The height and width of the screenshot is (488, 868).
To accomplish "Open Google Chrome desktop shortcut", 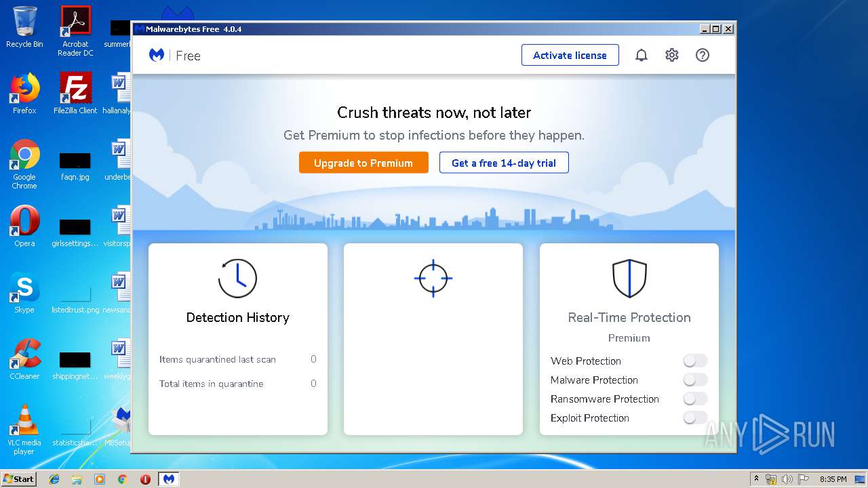I will [x=24, y=164].
